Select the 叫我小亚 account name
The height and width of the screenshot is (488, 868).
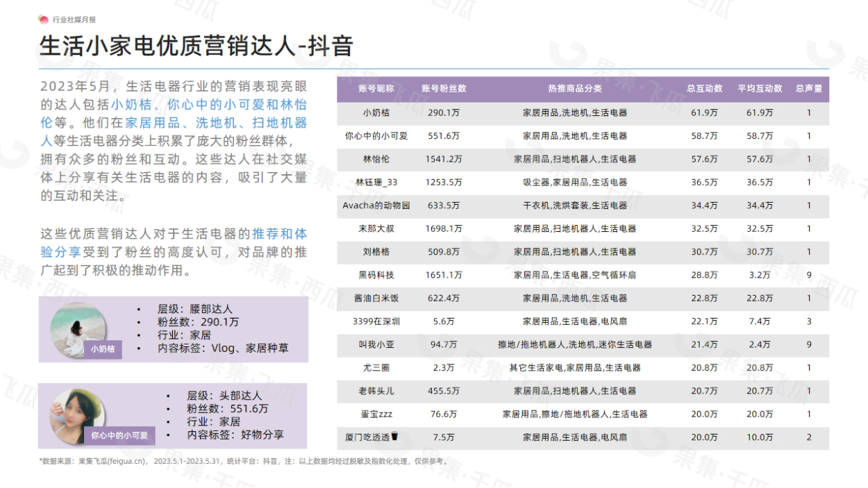point(376,344)
